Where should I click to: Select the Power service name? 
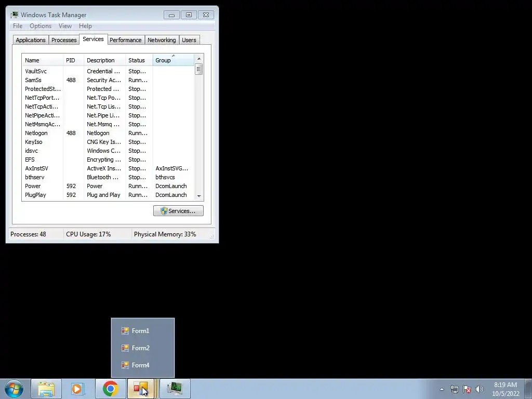[x=33, y=186]
